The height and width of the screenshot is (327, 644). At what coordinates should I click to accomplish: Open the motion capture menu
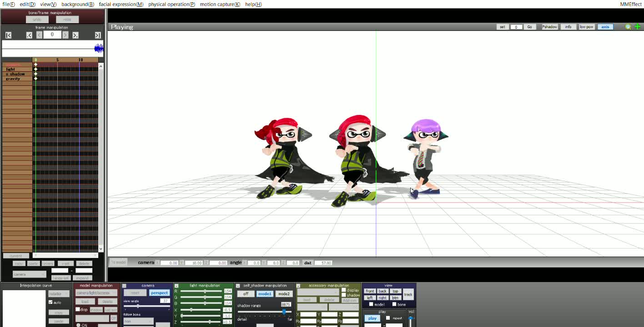220,4
